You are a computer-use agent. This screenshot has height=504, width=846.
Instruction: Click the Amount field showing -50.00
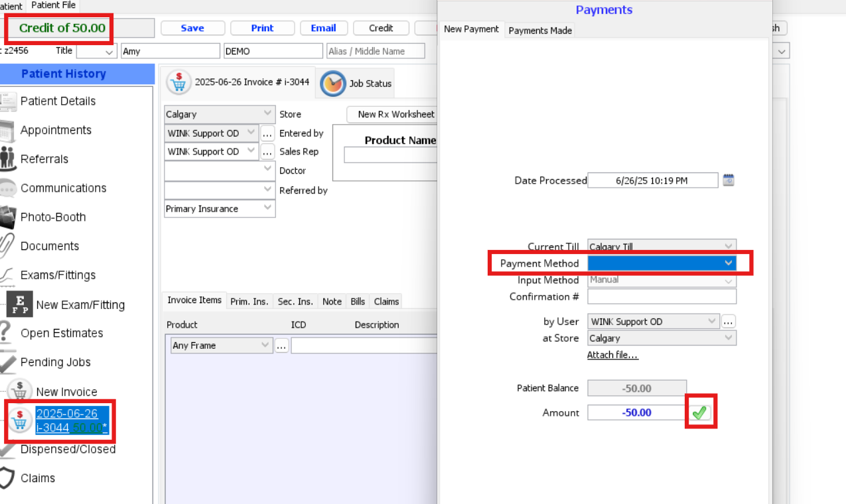click(x=636, y=412)
